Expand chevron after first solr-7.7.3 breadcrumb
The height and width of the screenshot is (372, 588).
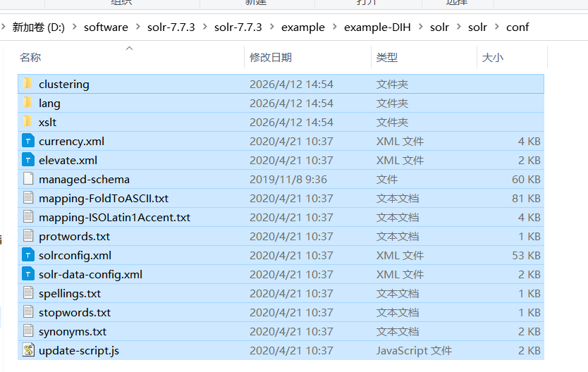(x=204, y=27)
